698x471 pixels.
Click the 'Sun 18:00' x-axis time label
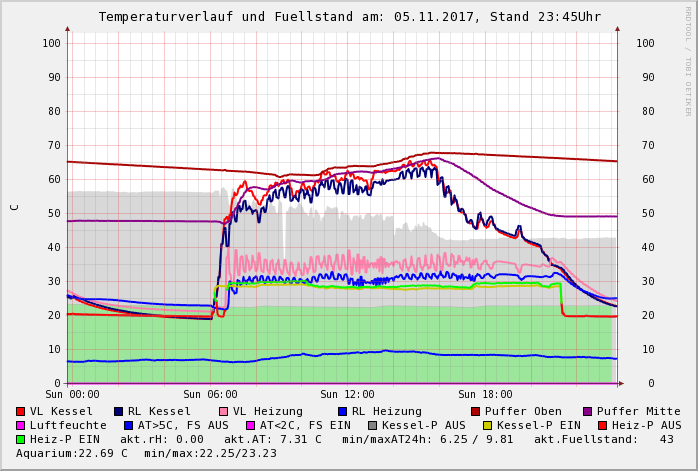pos(485,394)
